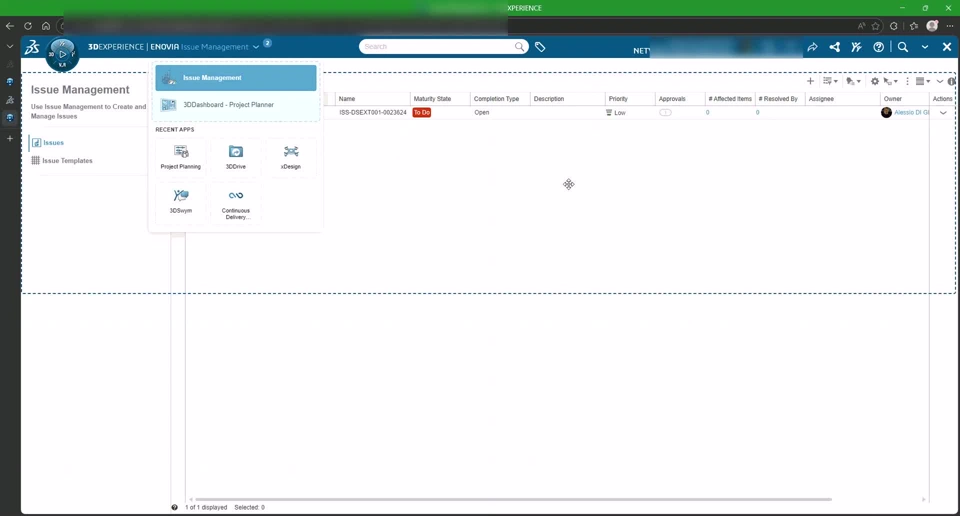Open issue ISS-DSEXT001-0023624
The height and width of the screenshot is (516, 960).
(x=373, y=113)
